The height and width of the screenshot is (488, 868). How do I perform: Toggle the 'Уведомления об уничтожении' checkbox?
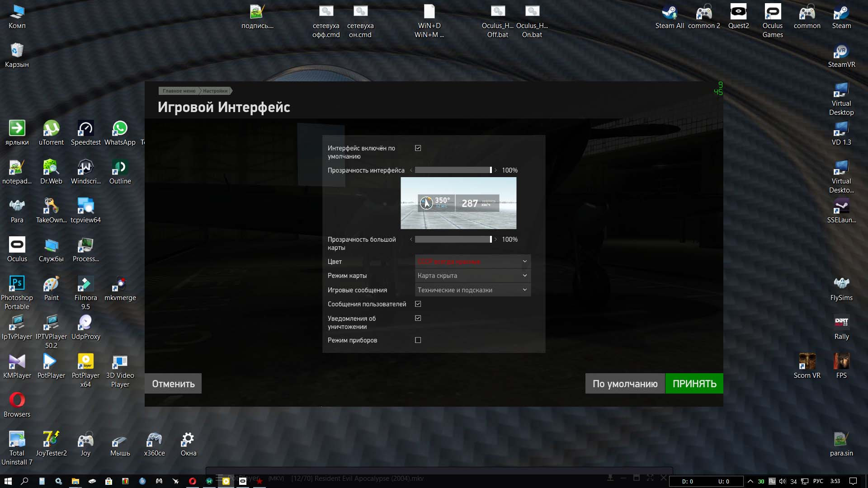[418, 318]
